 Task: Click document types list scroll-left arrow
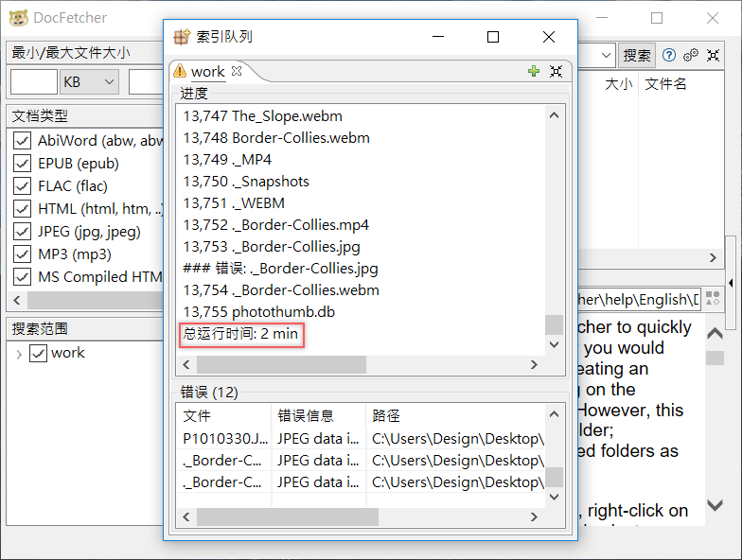pos(17,300)
